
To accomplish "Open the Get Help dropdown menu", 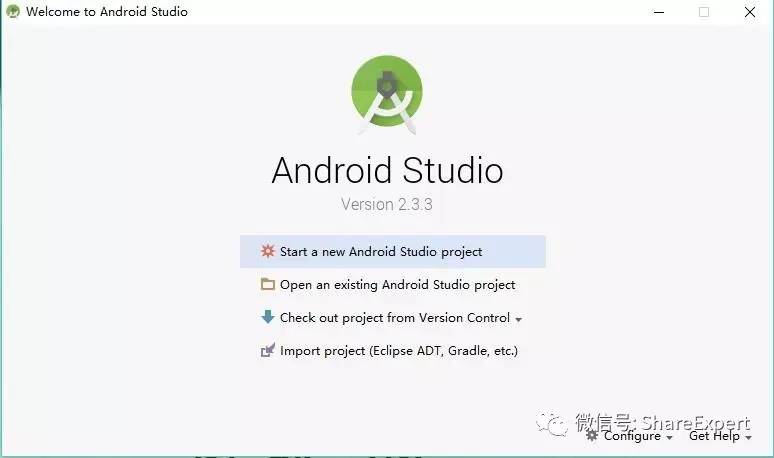I will pos(720,436).
